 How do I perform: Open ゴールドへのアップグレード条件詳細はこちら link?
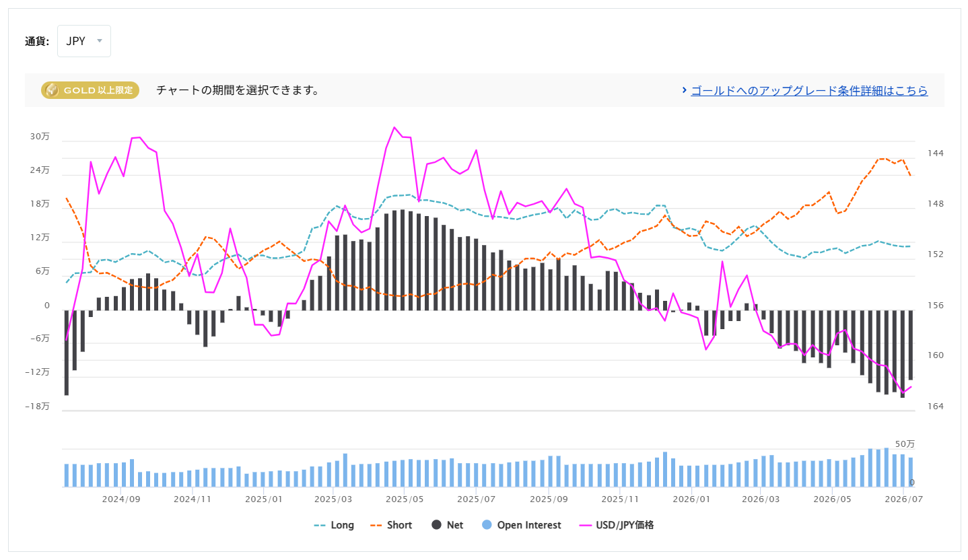tap(809, 90)
